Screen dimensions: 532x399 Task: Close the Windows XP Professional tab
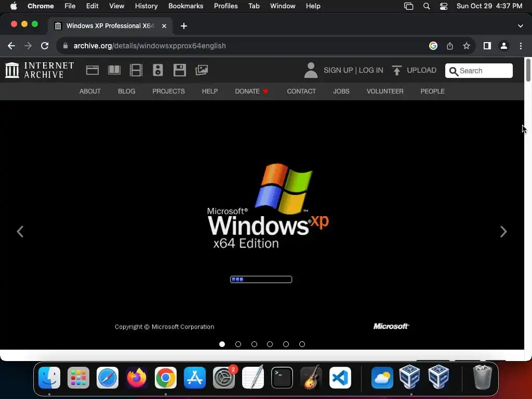(x=164, y=26)
